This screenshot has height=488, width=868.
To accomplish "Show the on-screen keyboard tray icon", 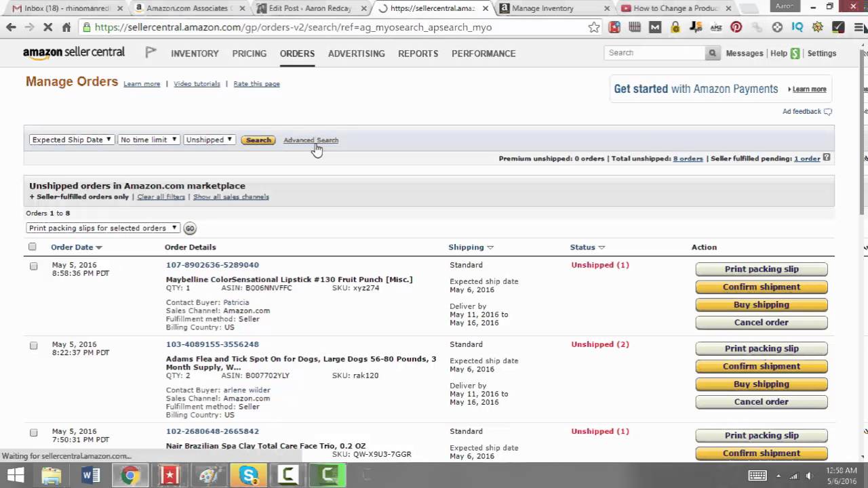I will click(757, 475).
